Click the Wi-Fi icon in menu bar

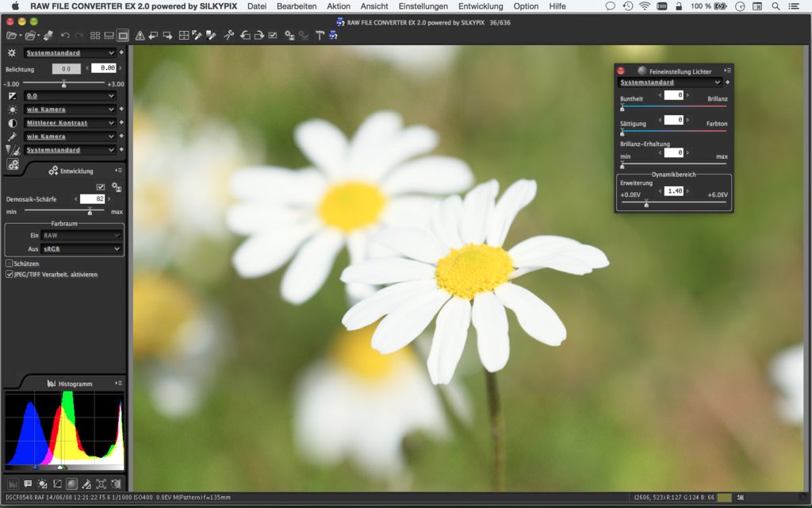pyautogui.click(x=644, y=6)
